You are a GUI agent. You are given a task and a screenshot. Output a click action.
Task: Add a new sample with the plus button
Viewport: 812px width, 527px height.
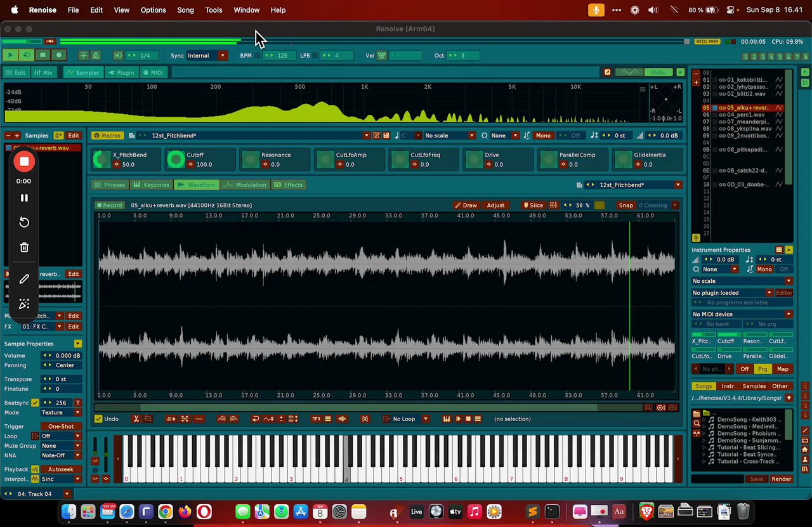[x=17, y=135]
